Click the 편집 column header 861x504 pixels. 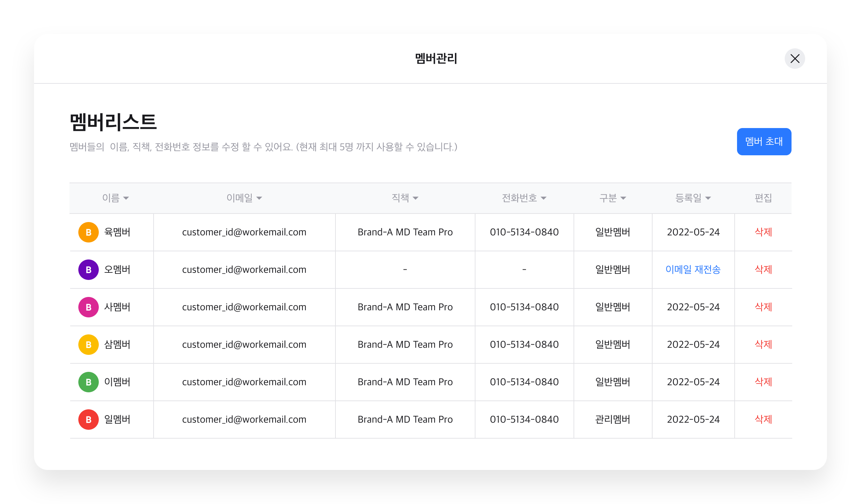763,198
